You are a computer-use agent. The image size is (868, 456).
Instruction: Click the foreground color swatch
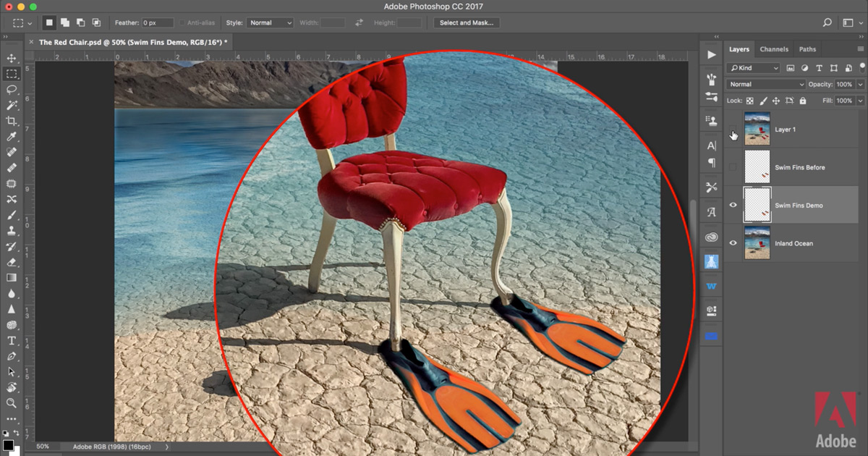(x=8, y=444)
